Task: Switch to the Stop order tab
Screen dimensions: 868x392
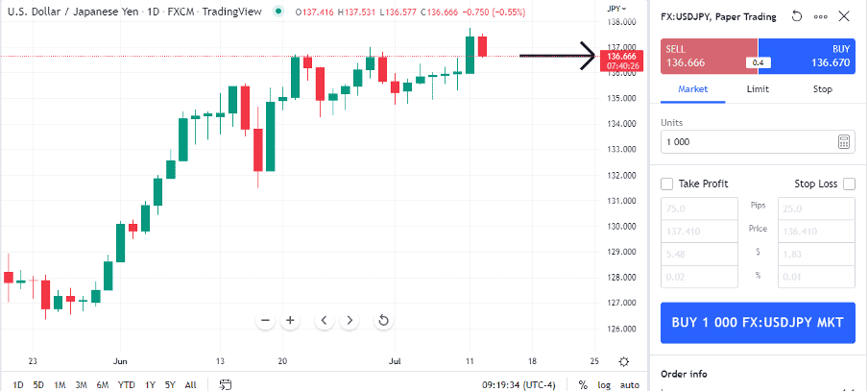Action: point(822,88)
